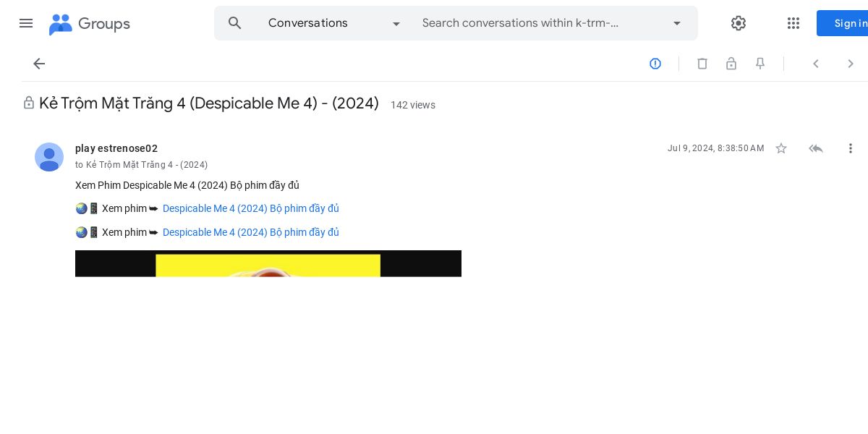Go to the next conversation chevron
This screenshot has width=868, height=434.
click(851, 64)
